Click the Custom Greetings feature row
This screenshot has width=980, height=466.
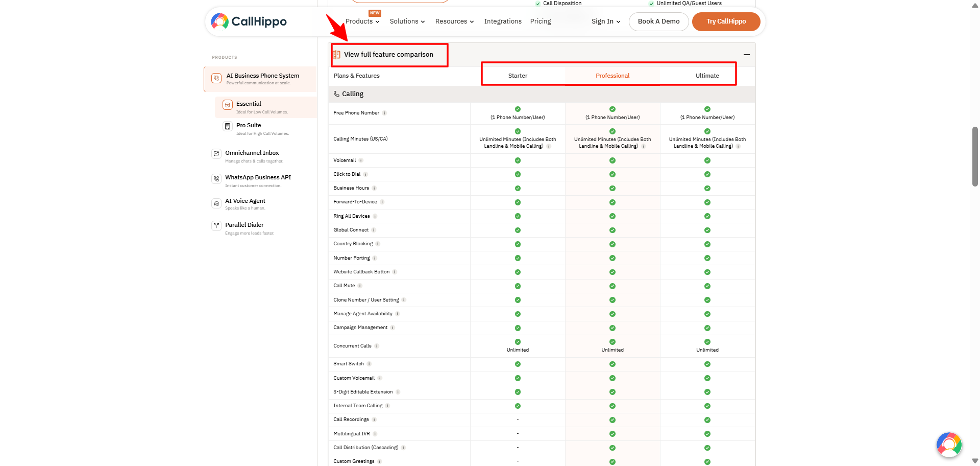point(542,461)
